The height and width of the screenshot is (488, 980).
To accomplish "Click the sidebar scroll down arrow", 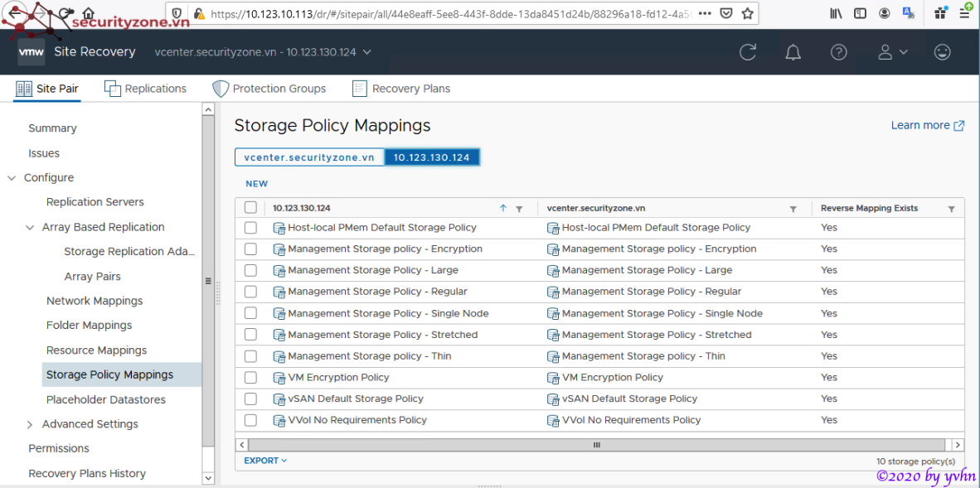I will coord(208,478).
